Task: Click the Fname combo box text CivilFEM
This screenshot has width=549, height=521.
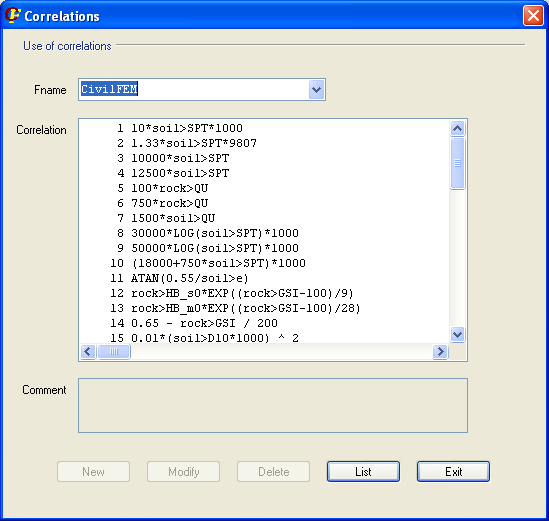Action: (109, 89)
